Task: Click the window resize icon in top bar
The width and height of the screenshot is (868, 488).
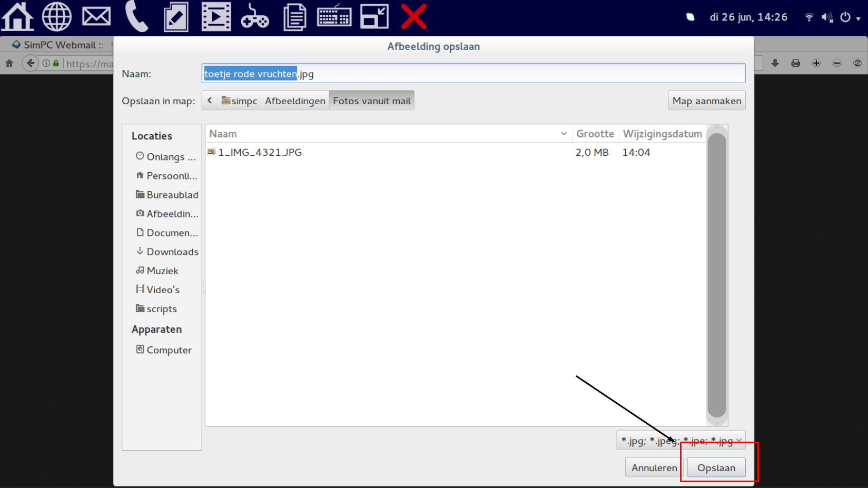Action: [x=374, y=16]
